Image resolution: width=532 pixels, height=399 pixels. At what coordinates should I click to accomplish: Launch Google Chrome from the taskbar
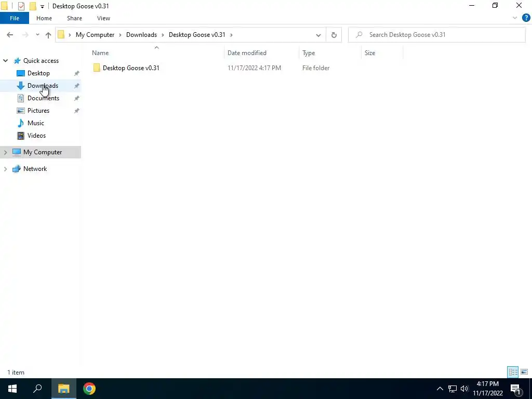point(89,389)
